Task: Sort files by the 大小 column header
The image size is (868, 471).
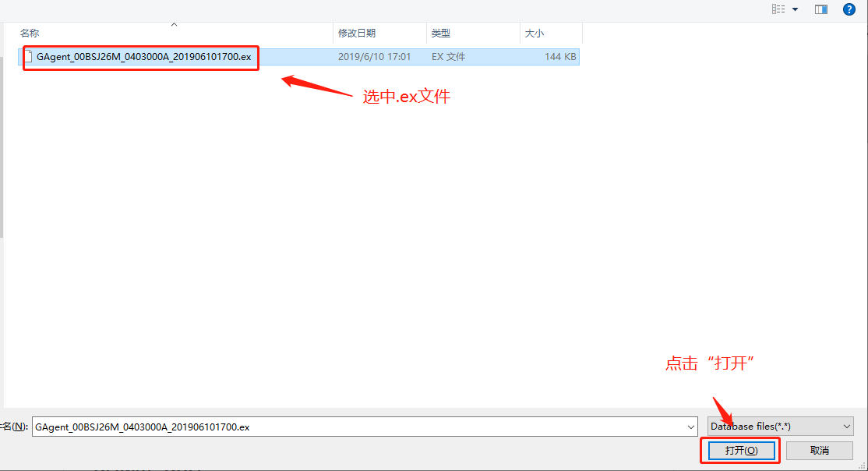Action: 534,33
